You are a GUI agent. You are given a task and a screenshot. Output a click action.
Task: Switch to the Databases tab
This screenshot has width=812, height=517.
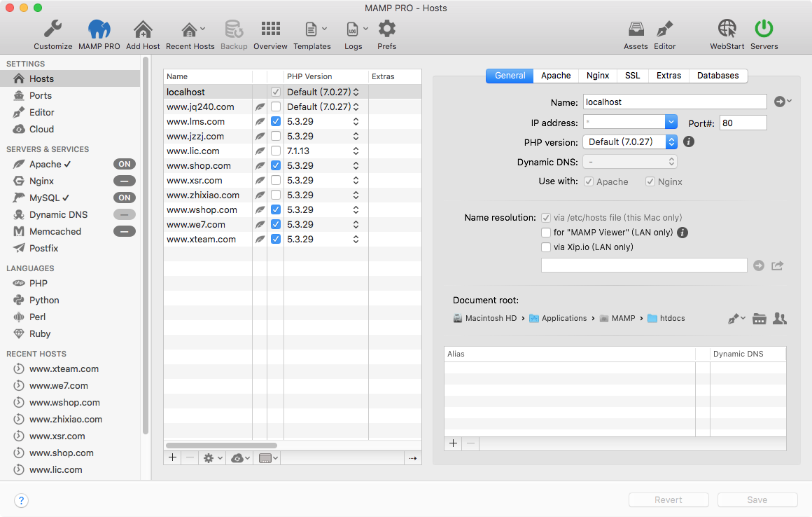click(x=717, y=76)
